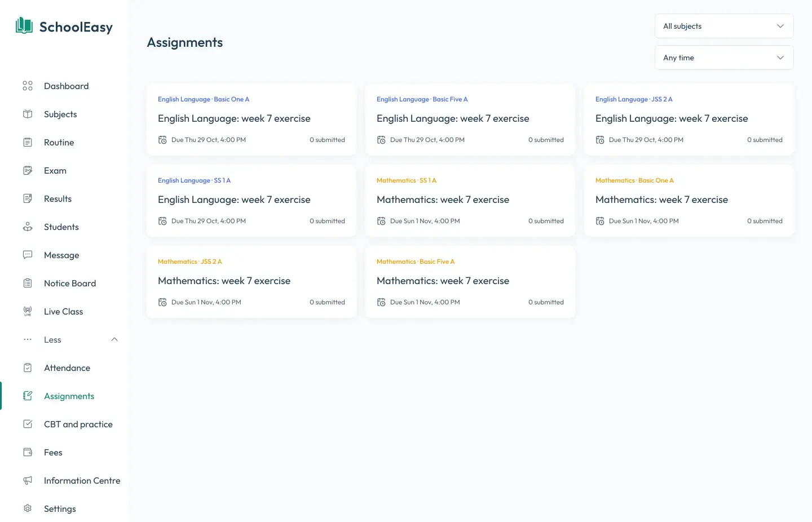The width and height of the screenshot is (812, 522).
Task: Click the Settings gear icon
Action: click(28, 508)
